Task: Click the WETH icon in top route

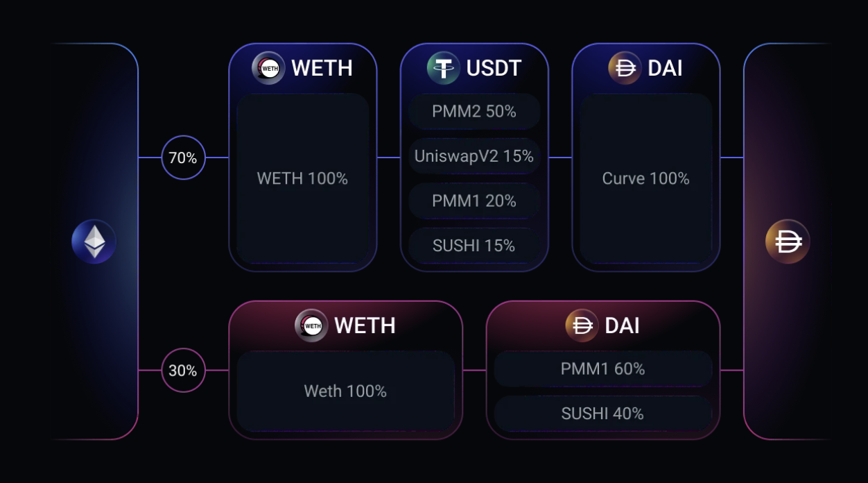Action: (x=268, y=68)
